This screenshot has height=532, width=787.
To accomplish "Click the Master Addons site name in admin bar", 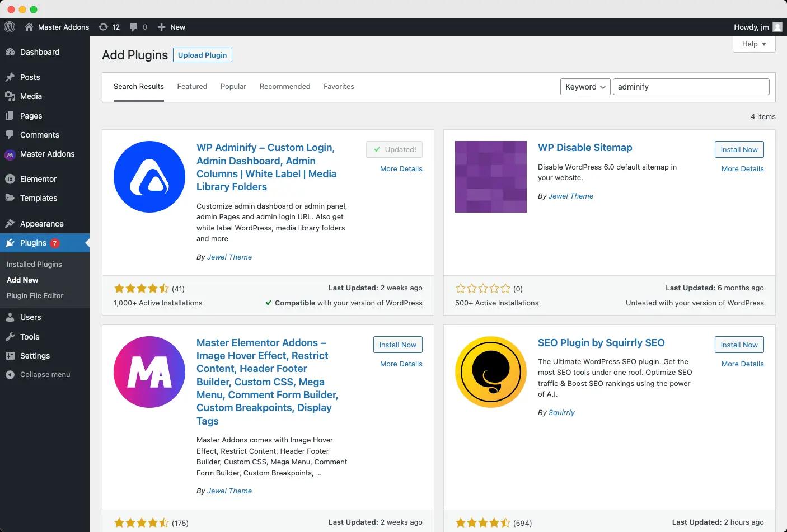I will [63, 27].
